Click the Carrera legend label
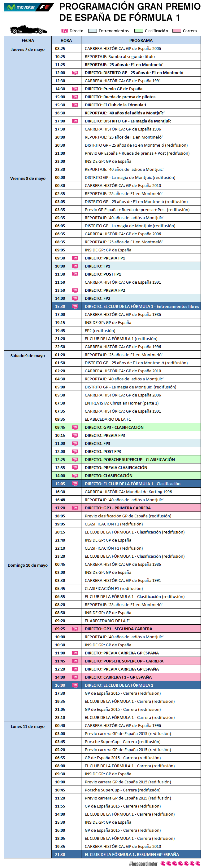 (x=190, y=31)
